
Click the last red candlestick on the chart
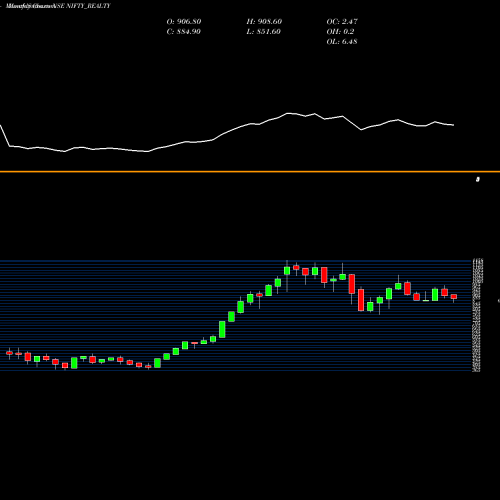click(454, 297)
